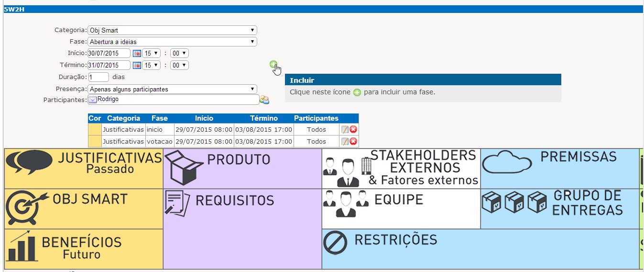Open the Início hour dropdown
This screenshot has width=644, height=272.
click(152, 53)
